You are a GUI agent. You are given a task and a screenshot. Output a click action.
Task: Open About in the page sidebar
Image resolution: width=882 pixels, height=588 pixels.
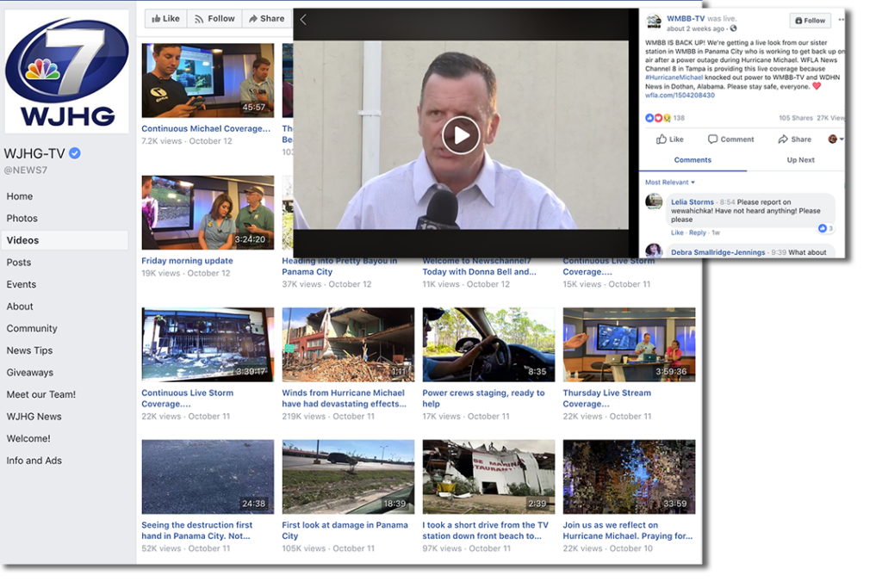pyautogui.click(x=20, y=306)
